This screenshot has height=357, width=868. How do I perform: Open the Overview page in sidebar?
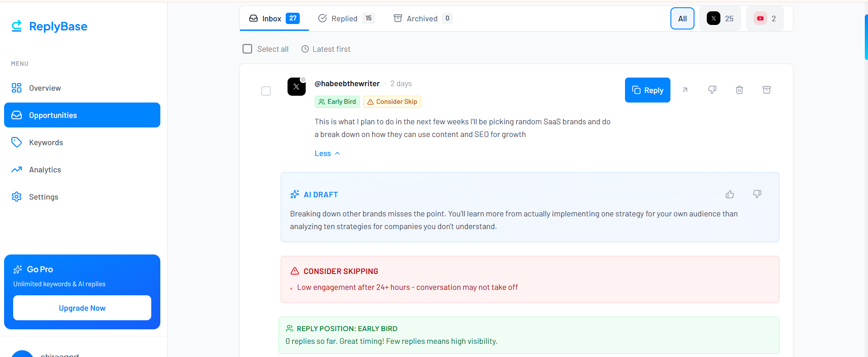[x=82, y=88]
